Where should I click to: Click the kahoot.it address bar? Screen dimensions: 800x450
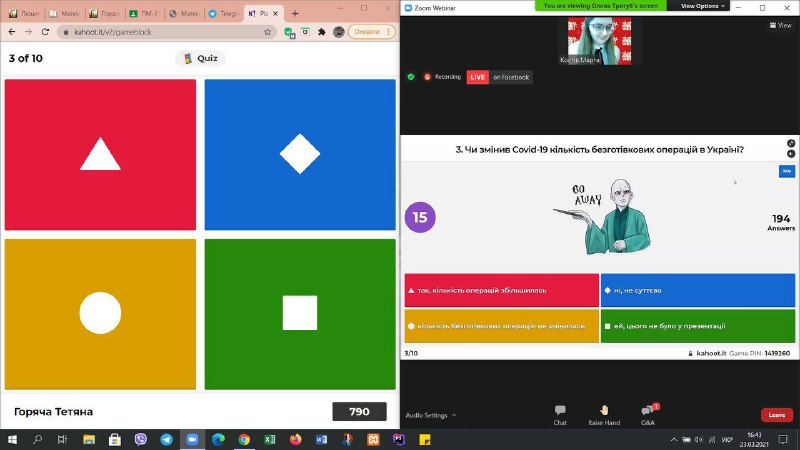160,32
